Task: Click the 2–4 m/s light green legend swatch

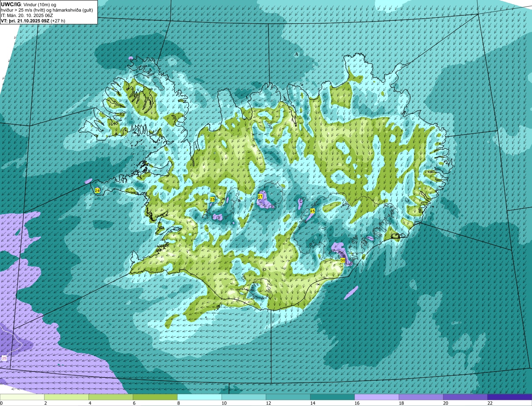Action: tap(66, 397)
